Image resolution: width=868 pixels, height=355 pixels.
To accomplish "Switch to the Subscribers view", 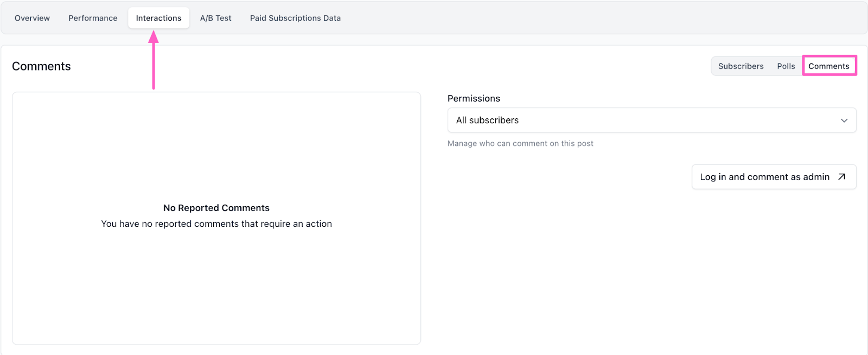I will (741, 66).
